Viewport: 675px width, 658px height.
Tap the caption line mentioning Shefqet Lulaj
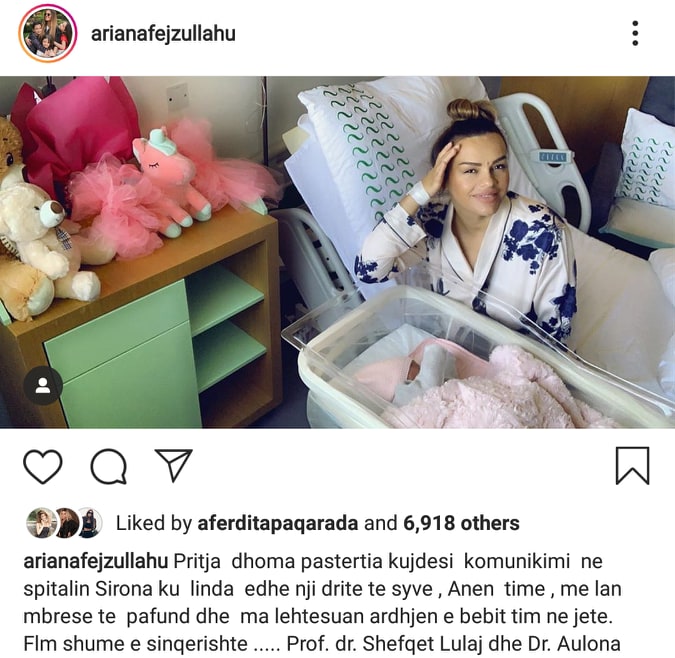click(322, 644)
